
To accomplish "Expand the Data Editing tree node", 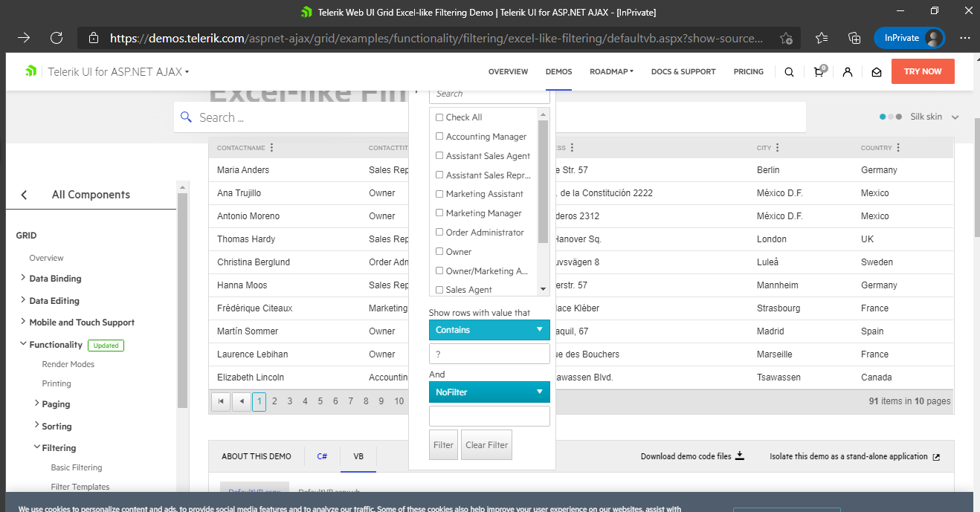I will 23,300.
